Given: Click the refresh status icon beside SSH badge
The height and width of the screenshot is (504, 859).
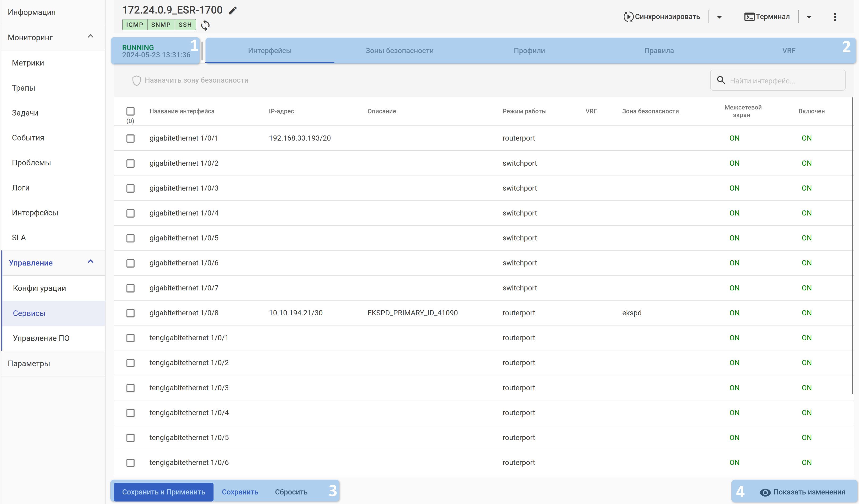Looking at the screenshot, I should coord(205,25).
